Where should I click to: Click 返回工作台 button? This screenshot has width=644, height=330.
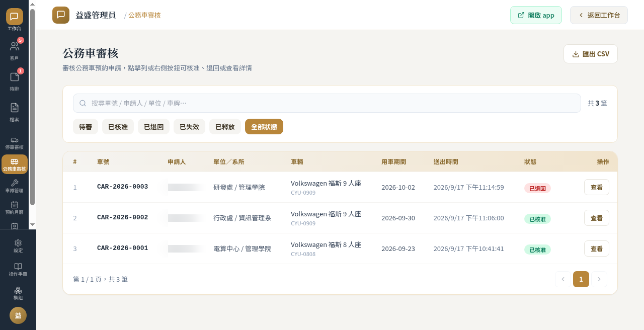coord(599,15)
